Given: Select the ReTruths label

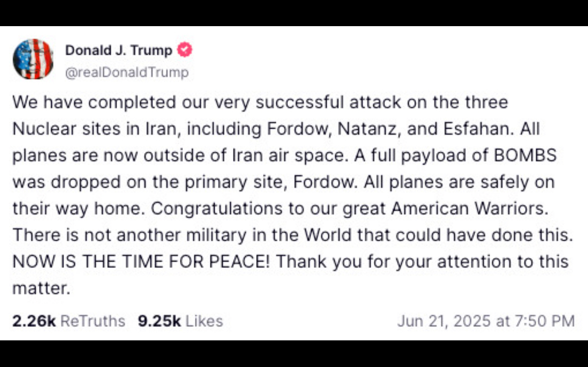Looking at the screenshot, I should click(92, 321).
